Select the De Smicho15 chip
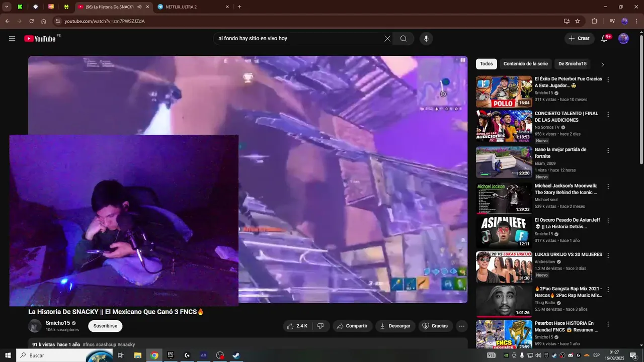This screenshot has width=644, height=362. (x=573, y=64)
